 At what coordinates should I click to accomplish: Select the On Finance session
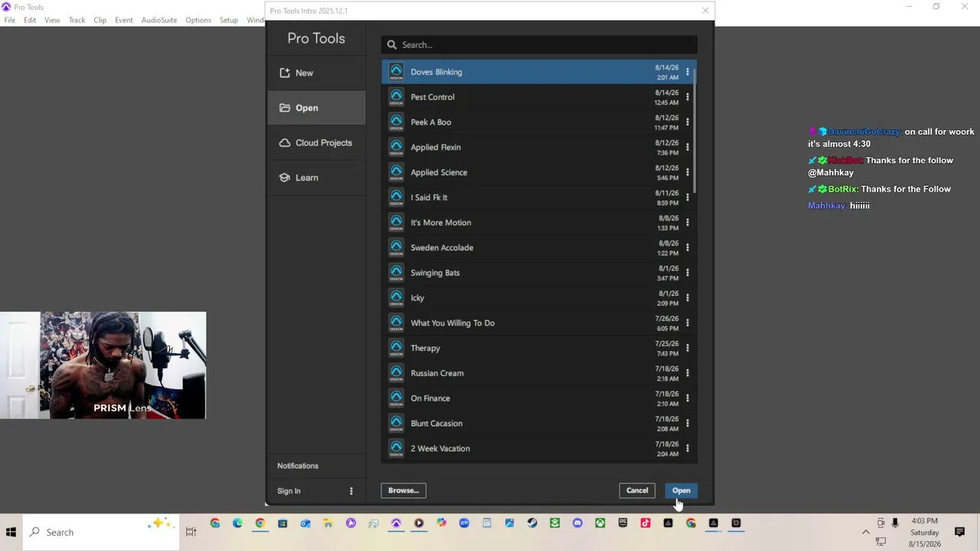click(x=539, y=398)
